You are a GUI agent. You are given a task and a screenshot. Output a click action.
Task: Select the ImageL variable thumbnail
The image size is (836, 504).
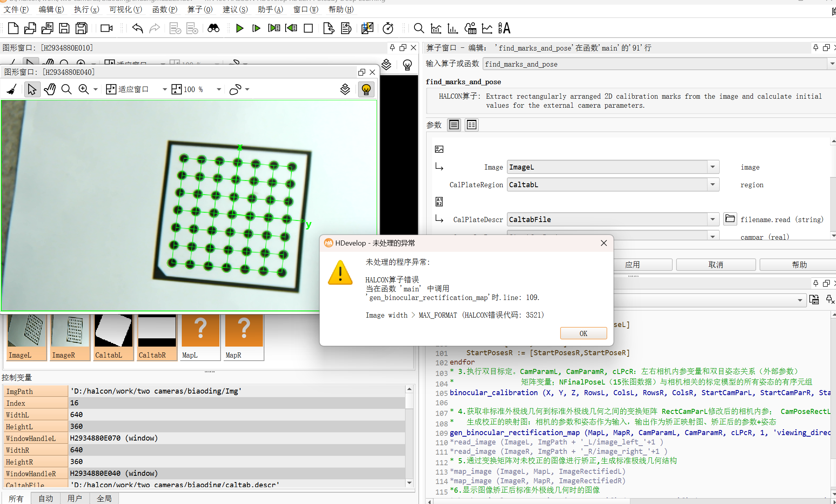pos(27,337)
